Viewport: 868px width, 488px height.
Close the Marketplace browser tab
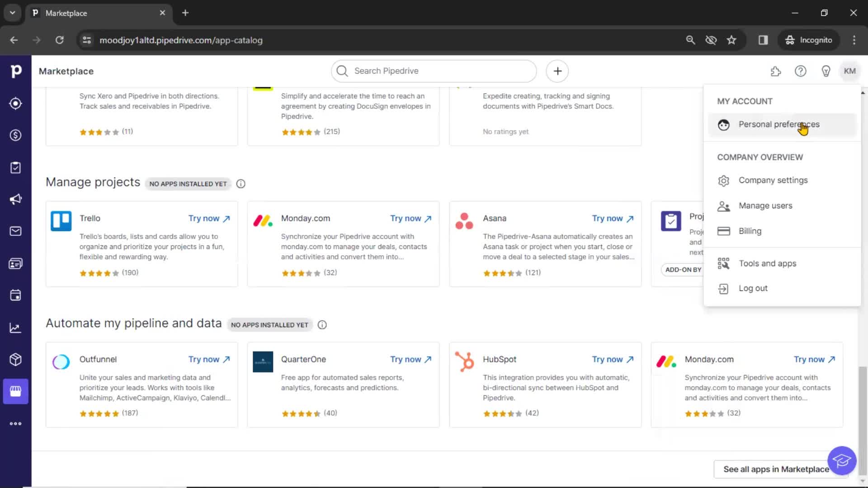click(x=162, y=13)
